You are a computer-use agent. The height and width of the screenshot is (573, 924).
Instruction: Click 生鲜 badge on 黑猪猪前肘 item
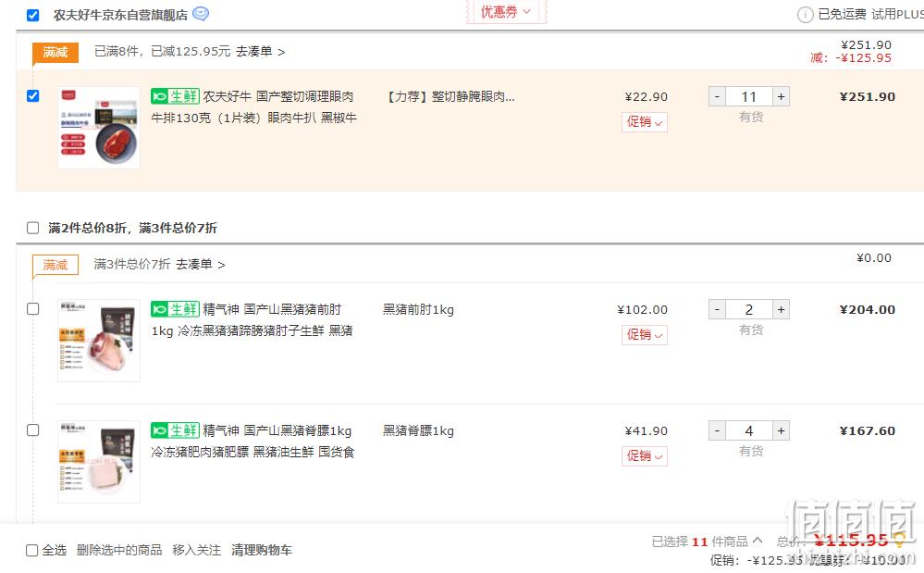pos(175,309)
